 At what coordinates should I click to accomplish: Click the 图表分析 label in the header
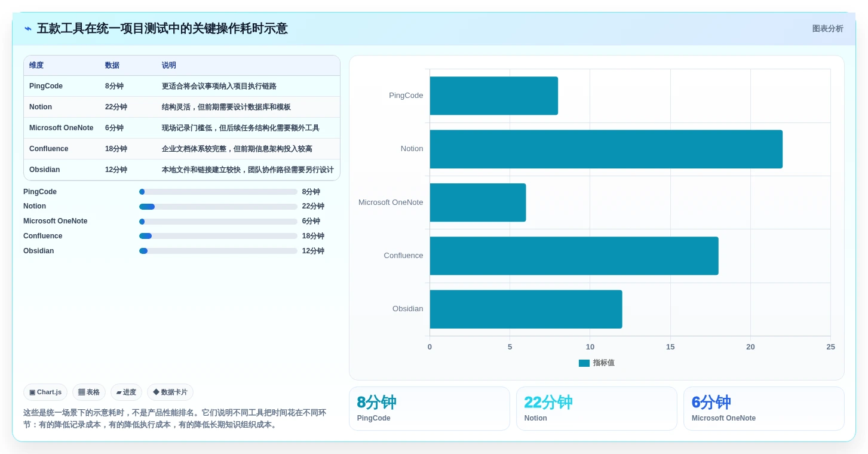[827, 29]
